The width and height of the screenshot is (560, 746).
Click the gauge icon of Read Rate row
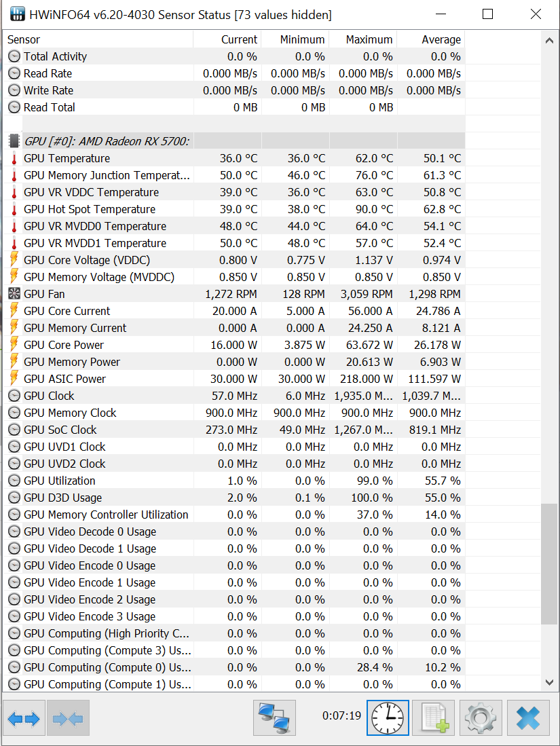14,73
